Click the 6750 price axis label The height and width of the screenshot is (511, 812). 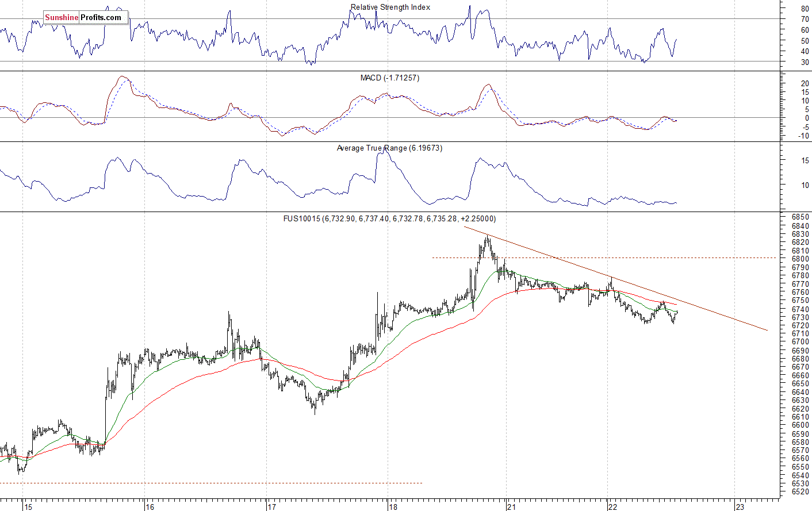(x=800, y=301)
